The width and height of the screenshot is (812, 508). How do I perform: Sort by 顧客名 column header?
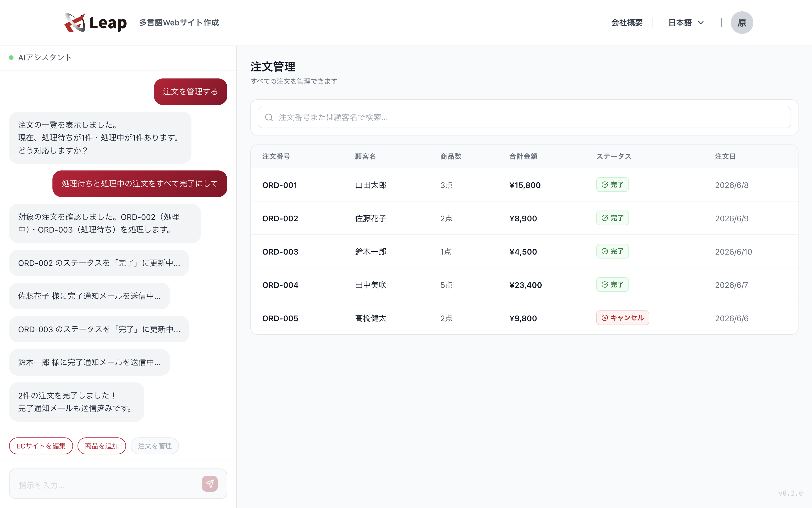click(365, 157)
